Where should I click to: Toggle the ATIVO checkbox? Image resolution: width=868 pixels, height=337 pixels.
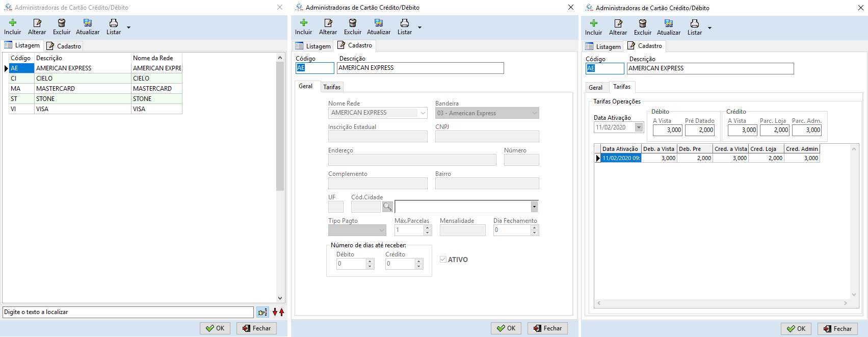coord(443,260)
